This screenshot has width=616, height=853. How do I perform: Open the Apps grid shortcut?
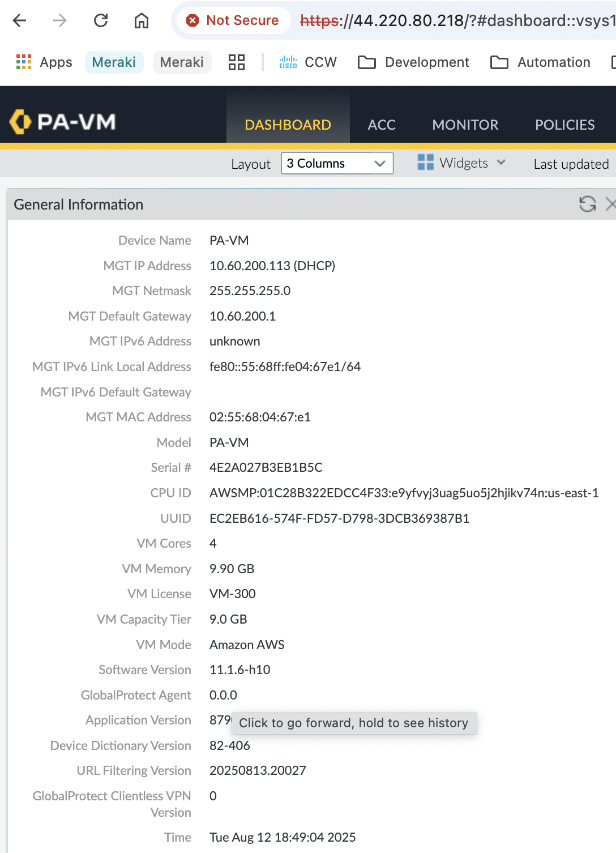(x=44, y=62)
